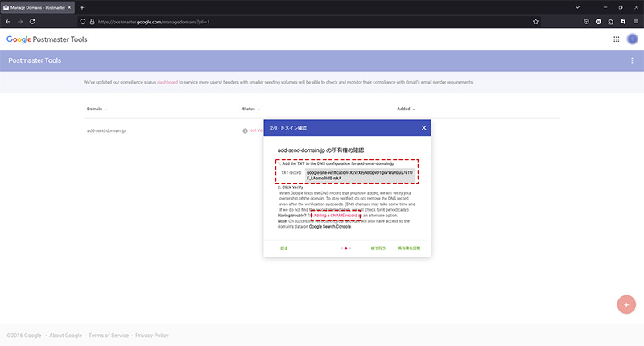Open the 'Adding a CNAME record' link
This screenshot has height=346, width=644.
(335, 216)
